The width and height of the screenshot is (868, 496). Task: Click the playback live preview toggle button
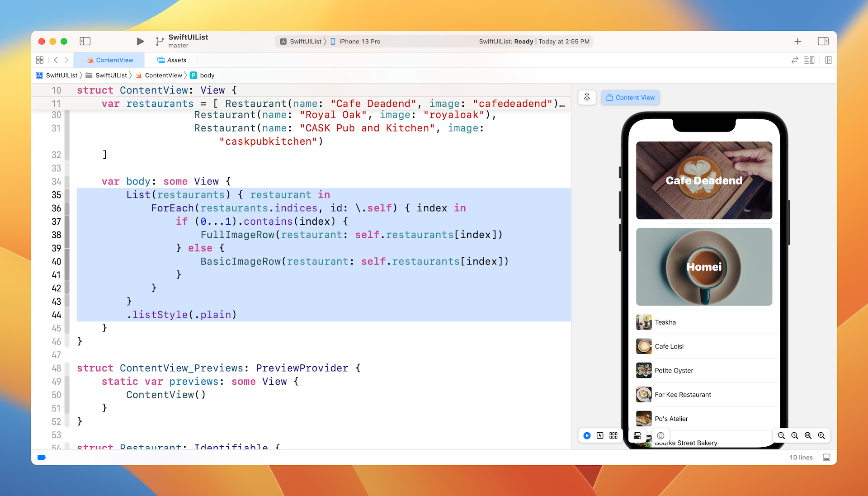point(588,435)
